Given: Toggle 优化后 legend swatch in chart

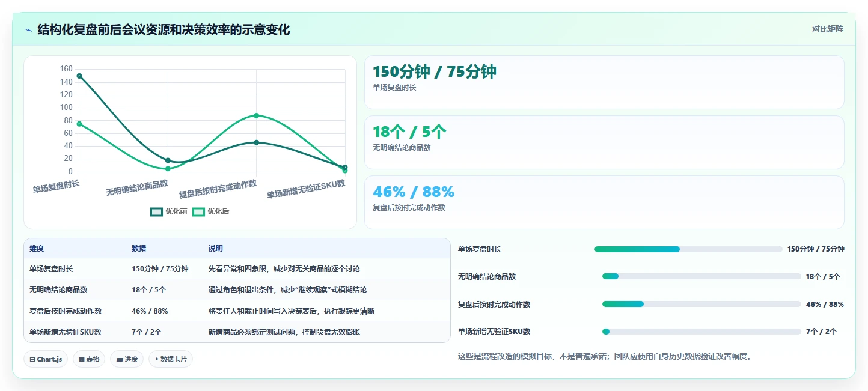Looking at the screenshot, I should 198,211.
